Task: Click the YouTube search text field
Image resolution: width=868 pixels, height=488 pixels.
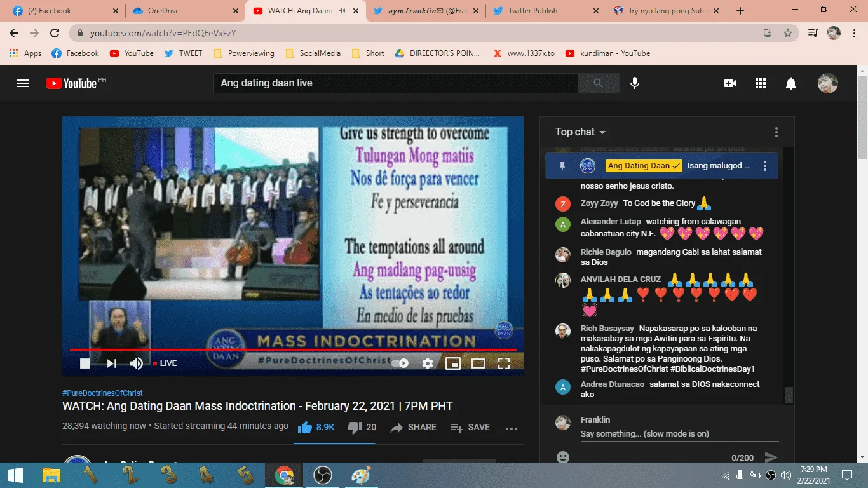Action: (x=395, y=83)
